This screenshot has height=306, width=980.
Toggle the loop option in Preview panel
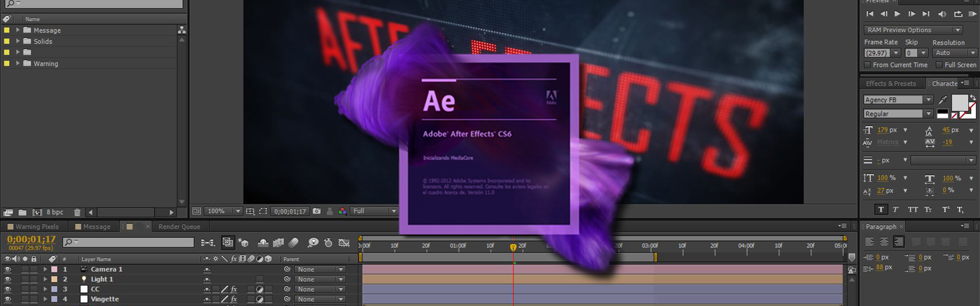[x=958, y=14]
